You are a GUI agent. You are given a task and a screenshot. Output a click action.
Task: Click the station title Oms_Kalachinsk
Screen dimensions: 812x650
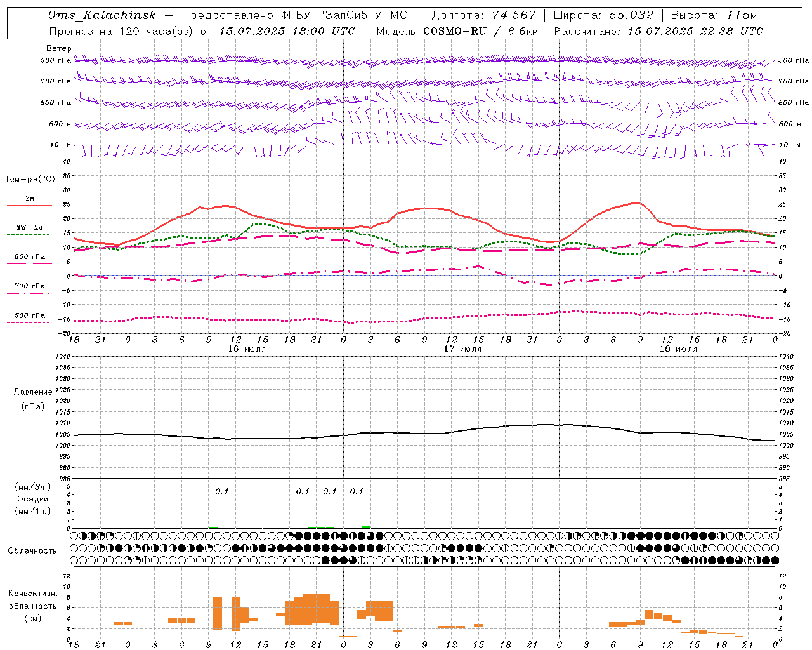(101, 15)
